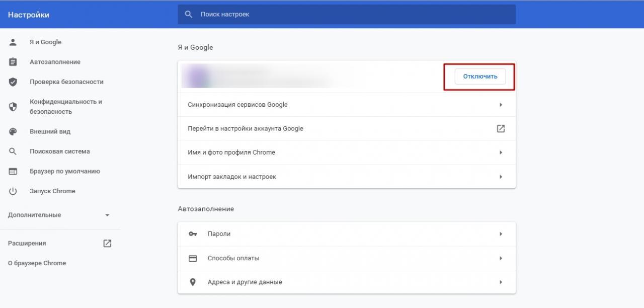This screenshot has height=308, width=644.
Task: Click the Автозаполнение section heading
Action: click(206, 209)
